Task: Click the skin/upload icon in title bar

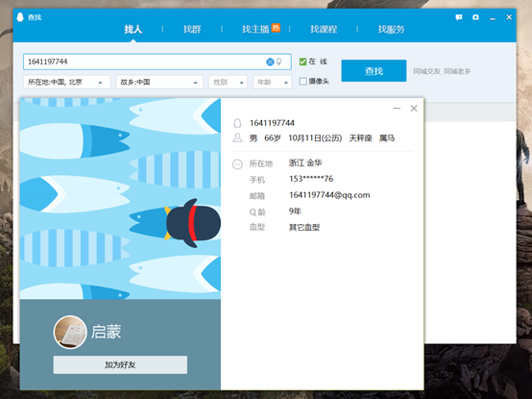Action: [475, 17]
